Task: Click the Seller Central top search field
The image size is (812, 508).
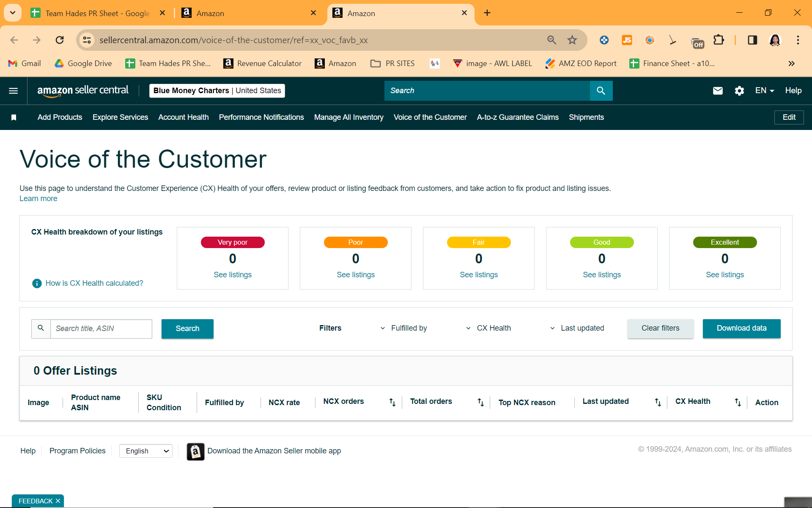Action: tap(487, 91)
